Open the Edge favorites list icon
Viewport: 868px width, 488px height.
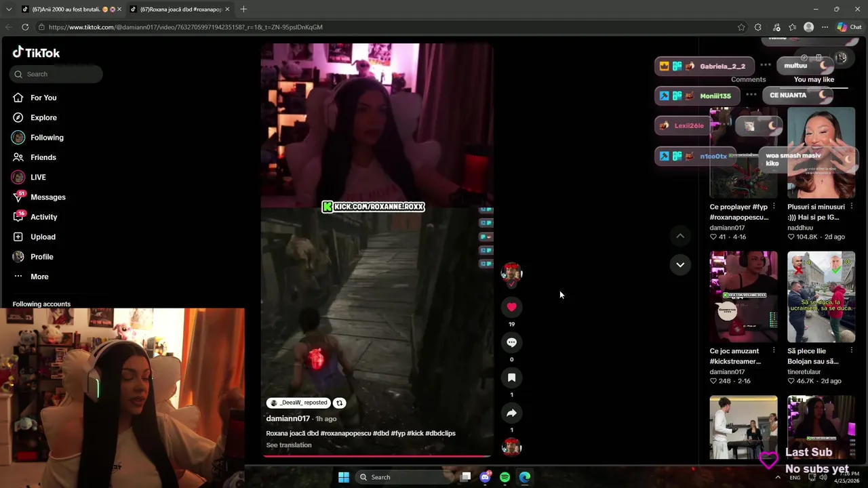coord(792,27)
